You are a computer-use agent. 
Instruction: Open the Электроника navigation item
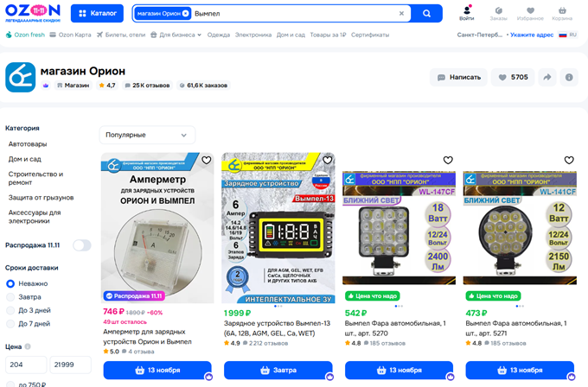pyautogui.click(x=253, y=35)
